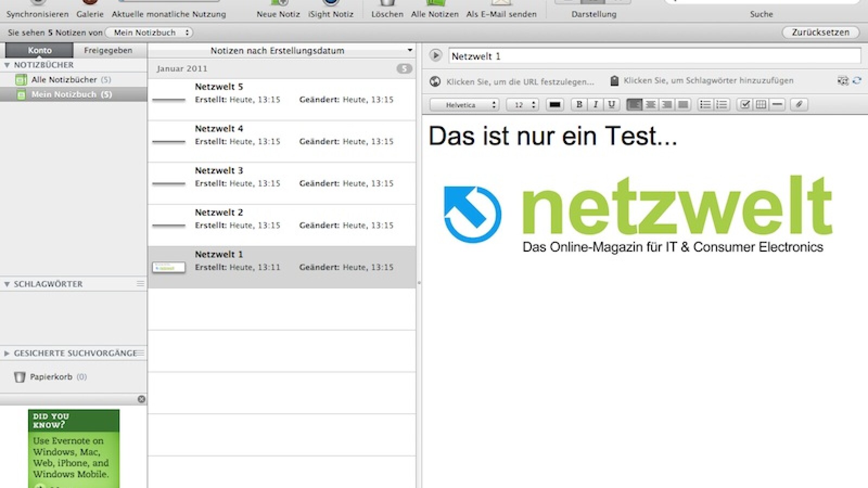Attach a file with paperclip icon
The width and height of the screenshot is (868, 488).
coord(799,105)
